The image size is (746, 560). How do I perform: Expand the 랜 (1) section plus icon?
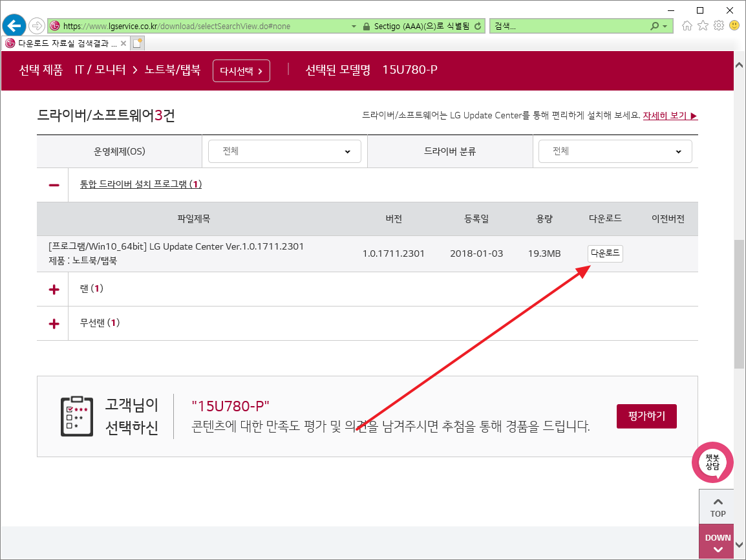click(54, 289)
